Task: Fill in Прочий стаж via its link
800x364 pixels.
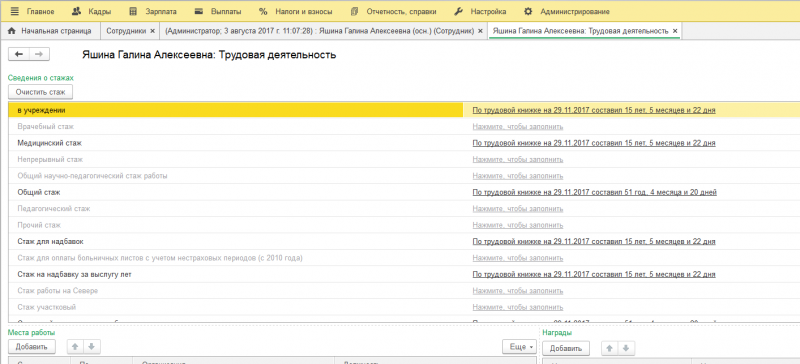Action: coord(518,225)
